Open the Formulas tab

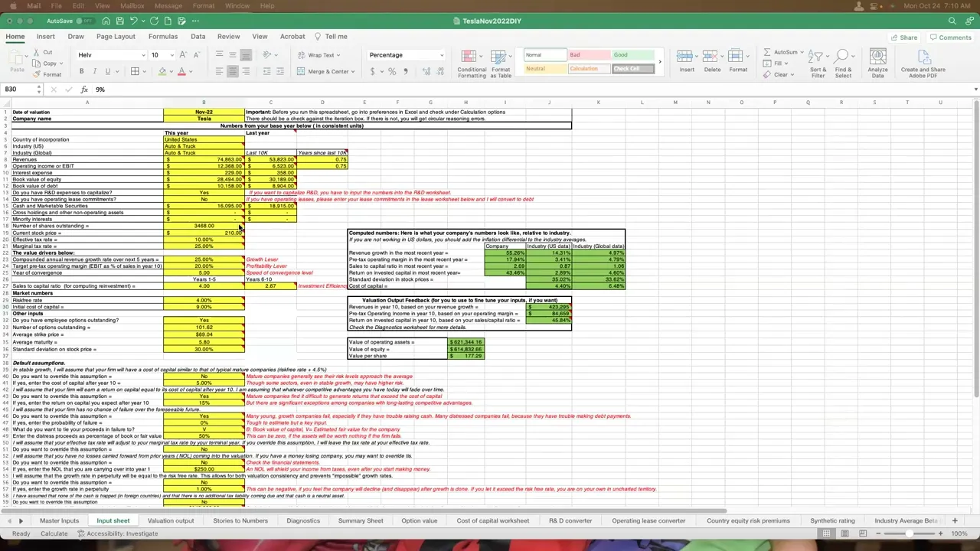[x=163, y=37]
